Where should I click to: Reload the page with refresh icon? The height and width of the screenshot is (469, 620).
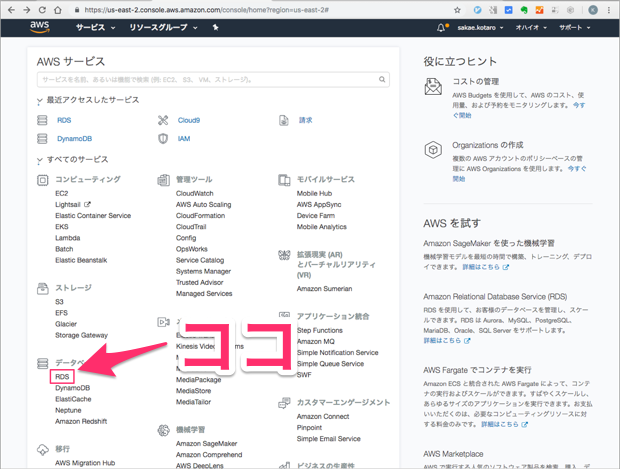42,10
